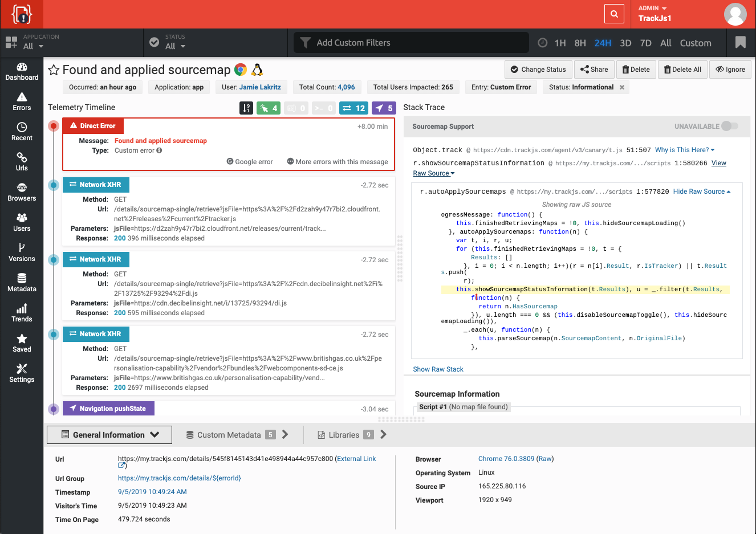This screenshot has width=756, height=534.
Task: Open the Trends section in the sidebar
Action: coord(22,313)
